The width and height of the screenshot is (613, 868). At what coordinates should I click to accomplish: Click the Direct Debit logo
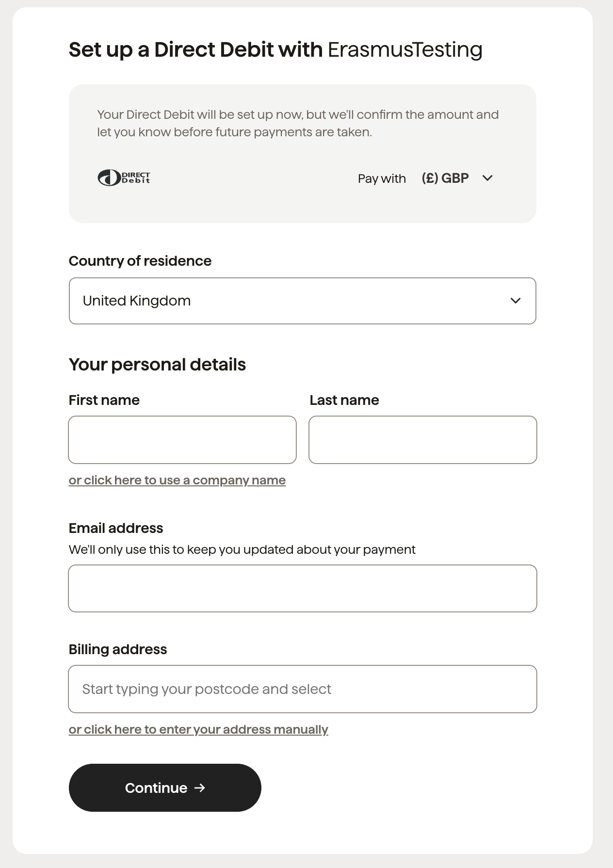coord(124,178)
